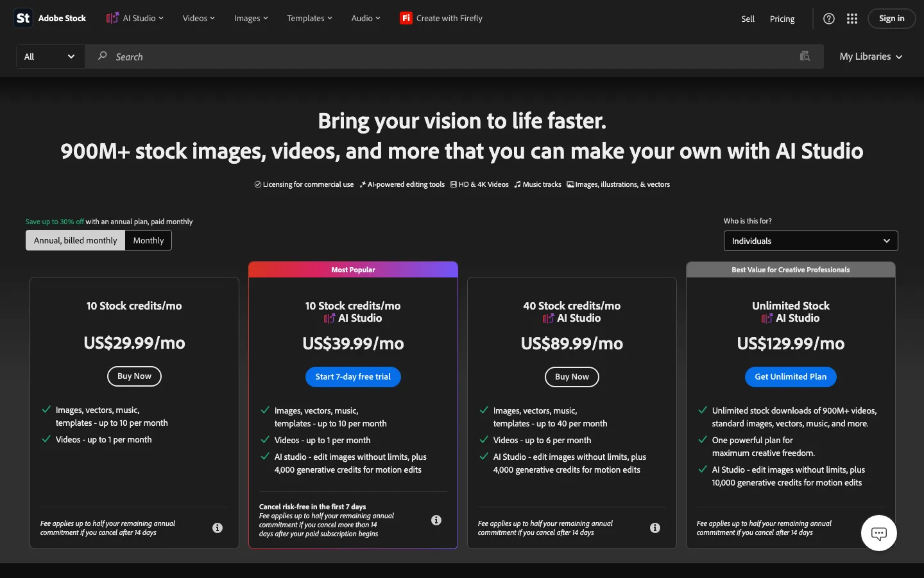Click the Save up to 30% off text
The width and height of the screenshot is (924, 578).
pos(55,222)
